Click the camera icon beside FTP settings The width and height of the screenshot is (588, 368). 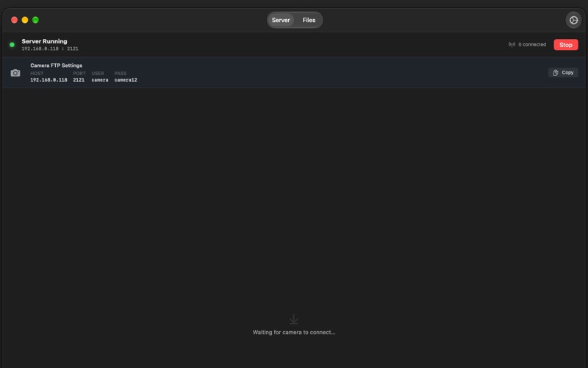(x=15, y=73)
